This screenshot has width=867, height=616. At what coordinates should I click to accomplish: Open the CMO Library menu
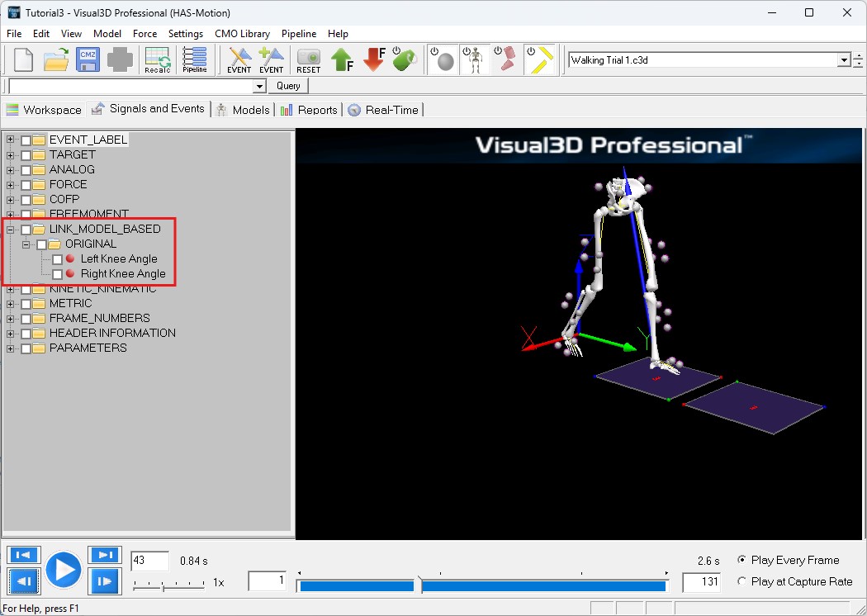point(242,34)
